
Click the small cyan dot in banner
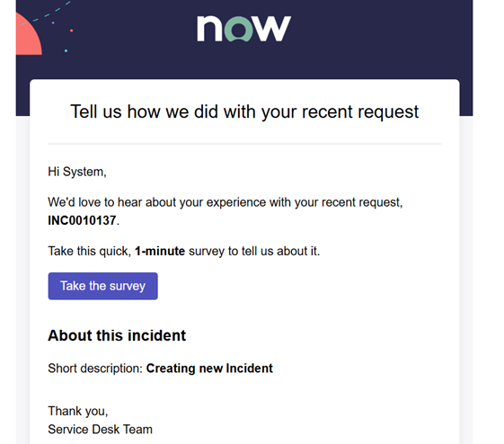pos(66,51)
